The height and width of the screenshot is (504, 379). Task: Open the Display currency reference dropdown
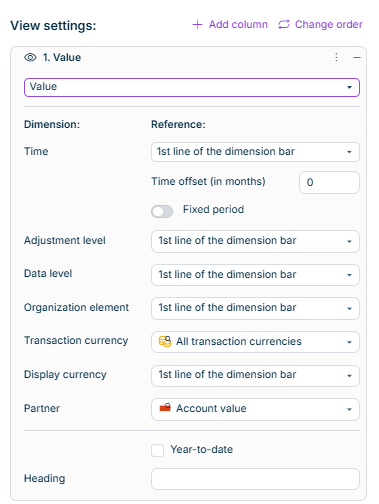pyautogui.click(x=255, y=376)
